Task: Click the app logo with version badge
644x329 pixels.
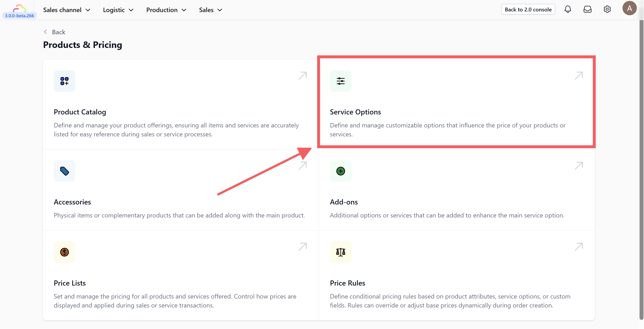Action: tap(19, 11)
